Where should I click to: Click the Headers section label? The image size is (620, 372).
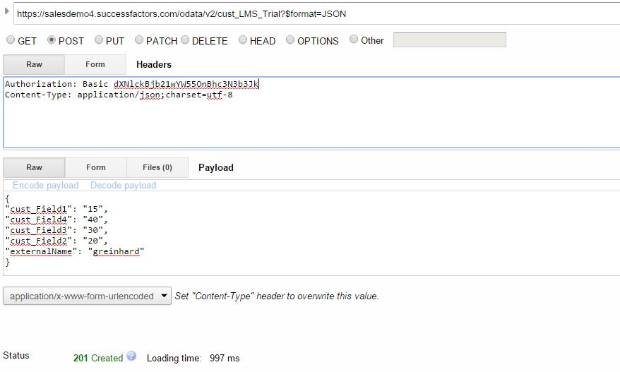[154, 64]
